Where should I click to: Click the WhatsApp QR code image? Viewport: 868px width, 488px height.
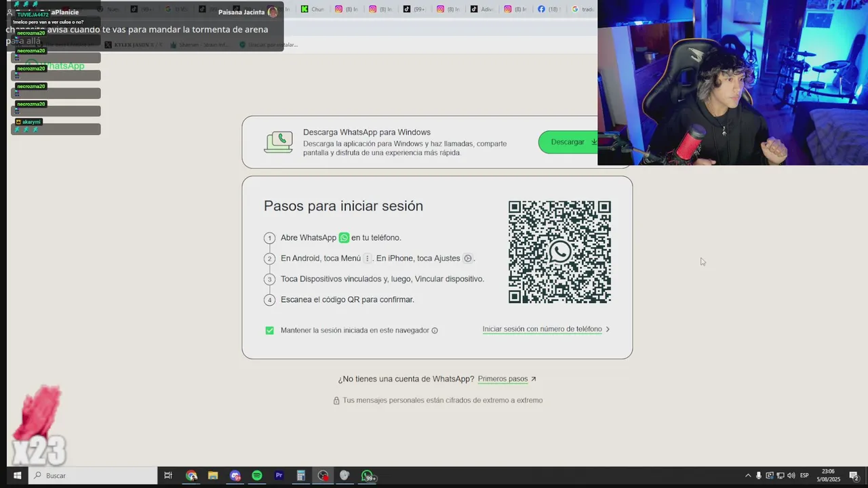point(559,252)
